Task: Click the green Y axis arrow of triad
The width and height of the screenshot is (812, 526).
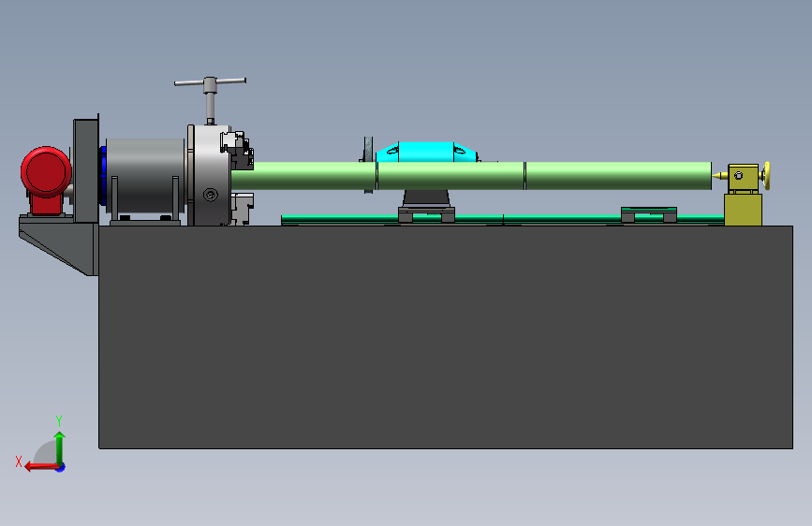Action: 60,447
